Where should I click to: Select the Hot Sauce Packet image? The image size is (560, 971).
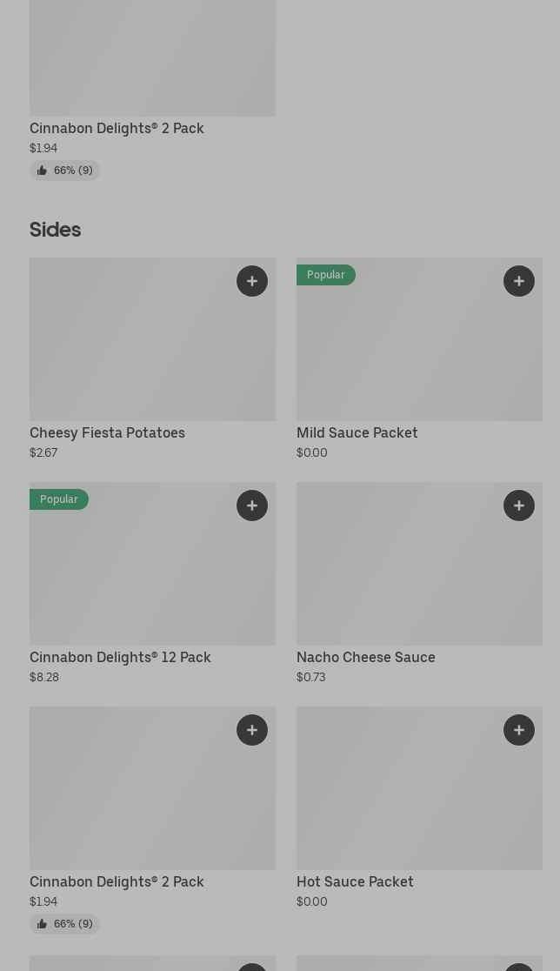419,788
